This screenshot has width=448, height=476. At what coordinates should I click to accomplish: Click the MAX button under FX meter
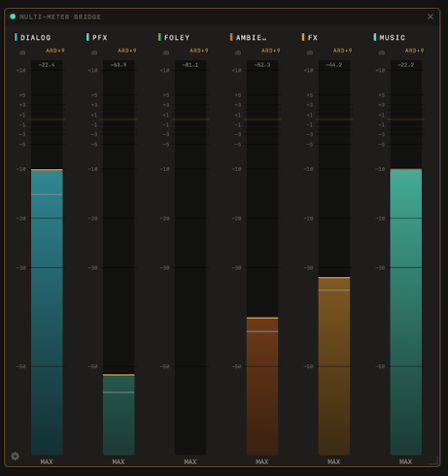[x=334, y=461]
